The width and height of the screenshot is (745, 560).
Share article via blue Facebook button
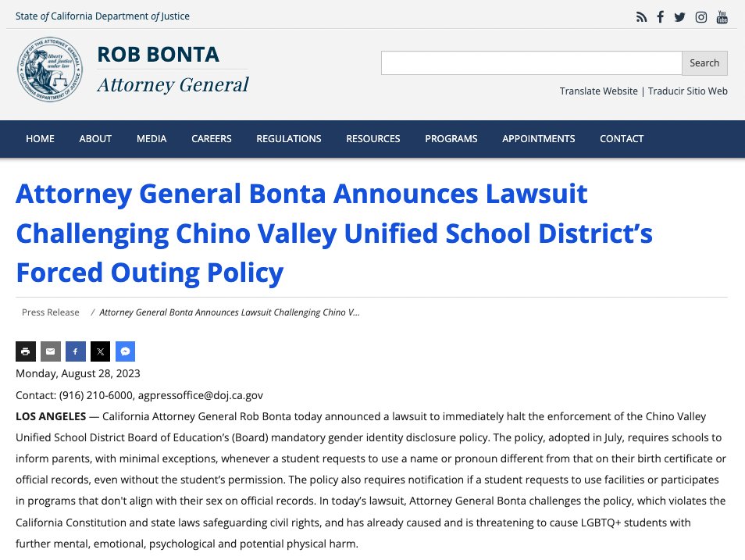tap(76, 351)
